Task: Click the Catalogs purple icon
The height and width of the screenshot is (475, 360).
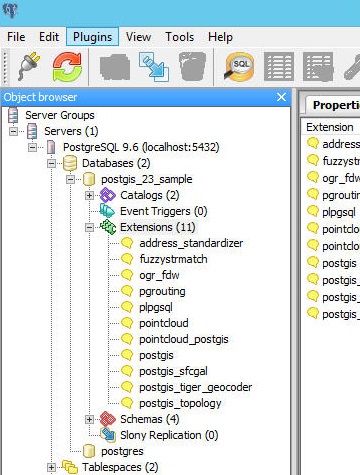Action: coord(108,195)
